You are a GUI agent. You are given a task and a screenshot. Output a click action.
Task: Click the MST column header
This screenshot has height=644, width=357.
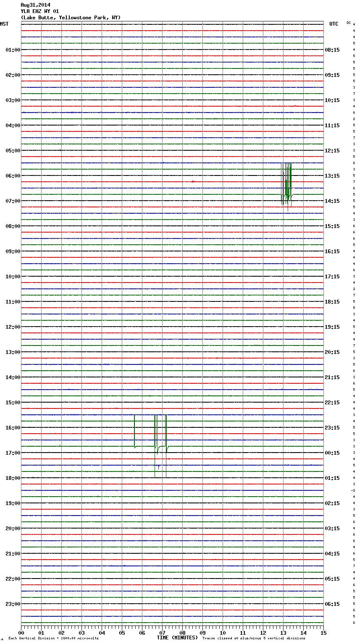pos(4,24)
